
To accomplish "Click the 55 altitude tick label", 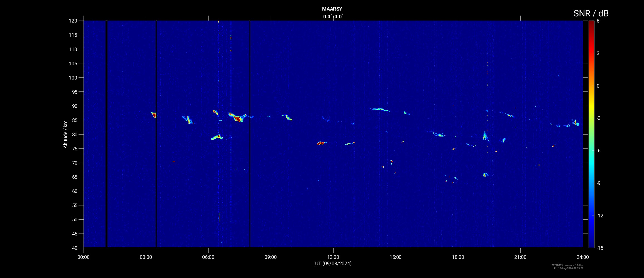I will (x=74, y=205).
